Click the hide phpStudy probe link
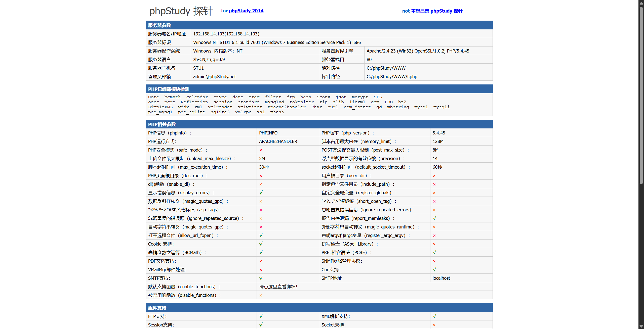 click(436, 11)
